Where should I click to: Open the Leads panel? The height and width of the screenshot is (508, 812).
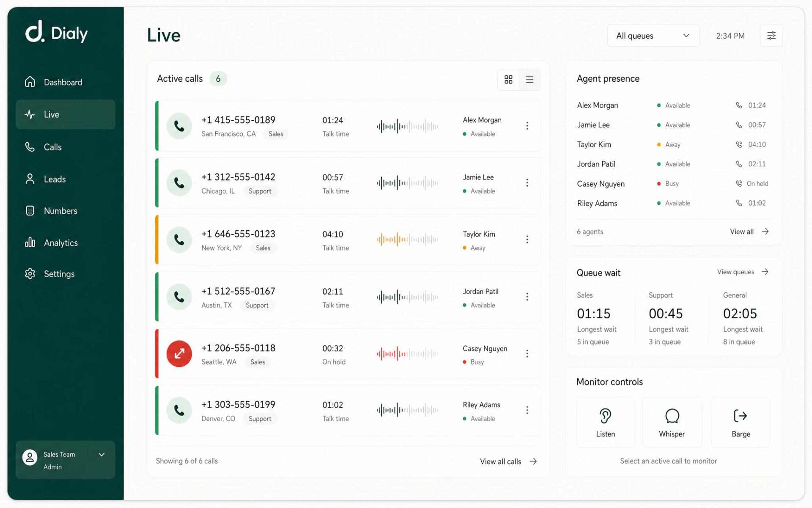point(55,179)
